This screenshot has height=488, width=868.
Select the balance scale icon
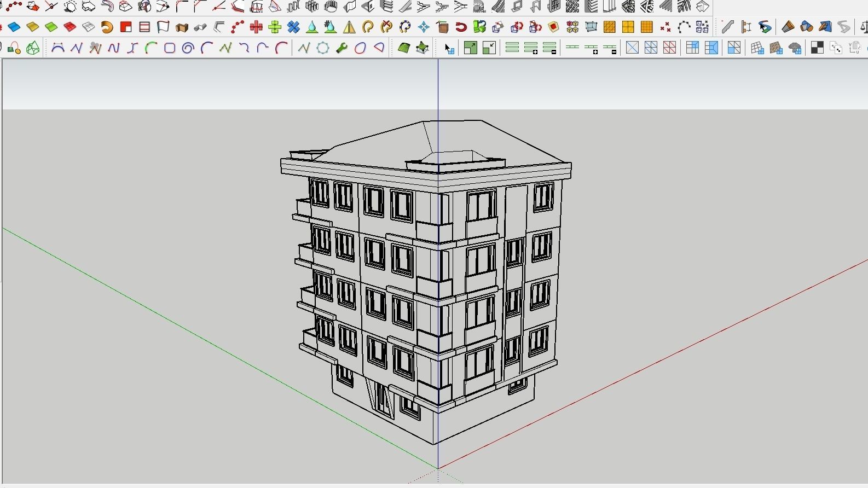(863, 27)
